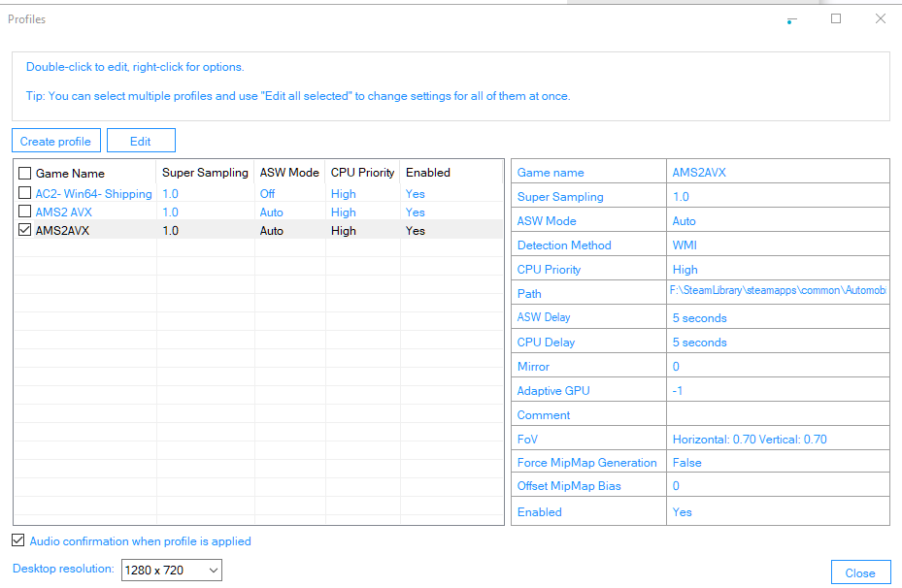
Task: Click the Edit button
Action: 141,141
